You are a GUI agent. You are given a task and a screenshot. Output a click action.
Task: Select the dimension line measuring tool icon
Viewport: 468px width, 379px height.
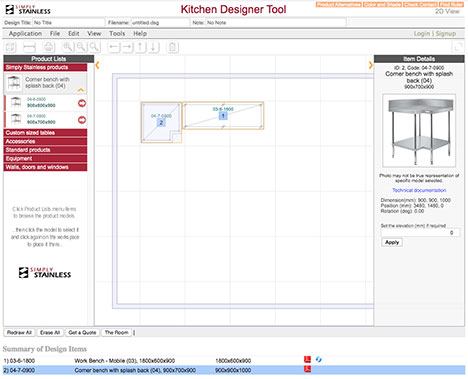pyautogui.click(x=30, y=47)
